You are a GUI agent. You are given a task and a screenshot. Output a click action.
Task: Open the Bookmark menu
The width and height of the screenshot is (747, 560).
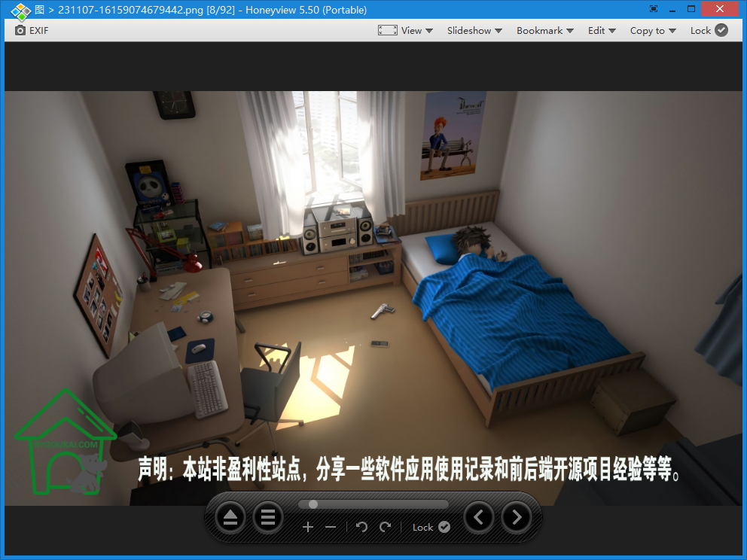[545, 30]
